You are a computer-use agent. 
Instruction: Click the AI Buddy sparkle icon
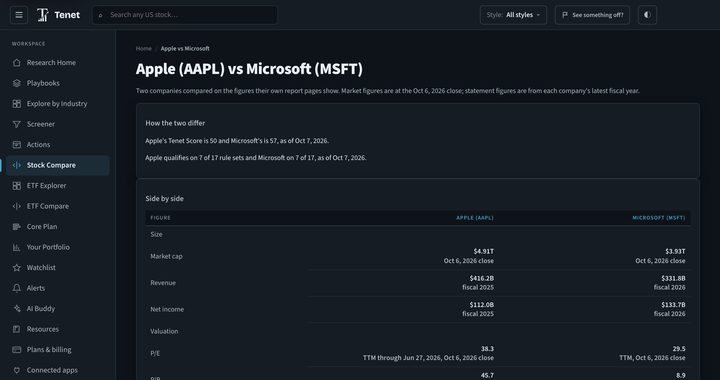(x=17, y=308)
